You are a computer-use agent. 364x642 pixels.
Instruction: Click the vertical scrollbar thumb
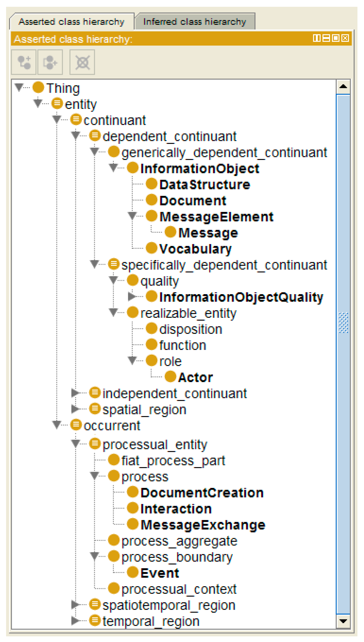coord(343,323)
